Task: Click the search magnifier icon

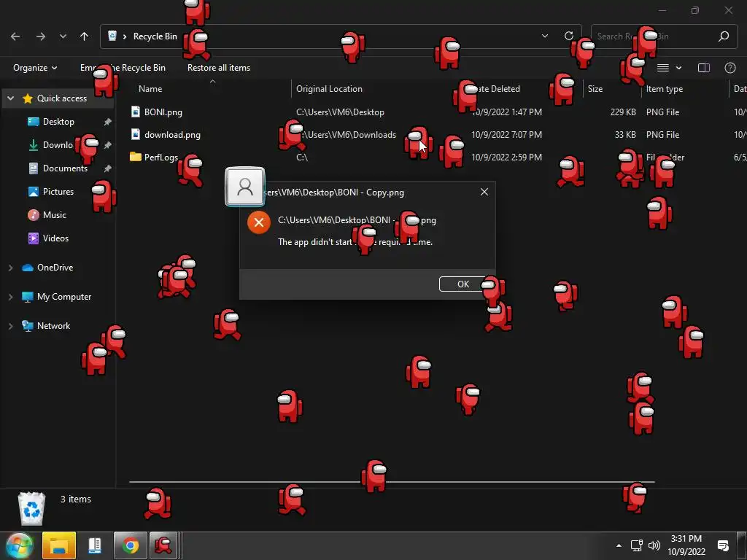Action: tap(724, 36)
